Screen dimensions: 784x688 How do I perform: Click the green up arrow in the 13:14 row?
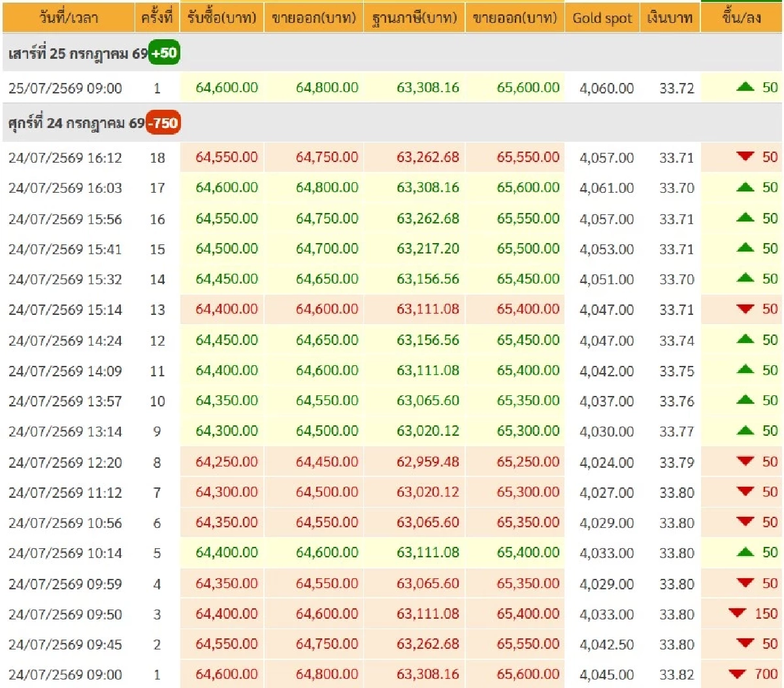click(745, 431)
